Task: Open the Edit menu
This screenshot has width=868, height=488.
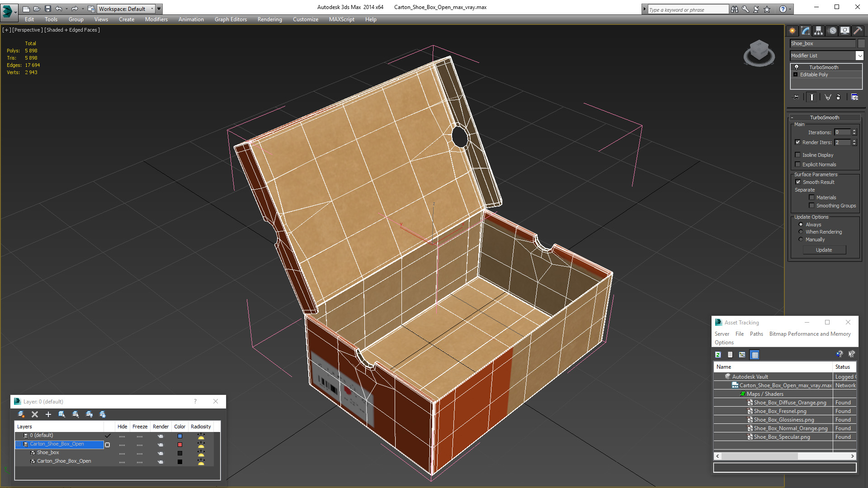Action: (29, 19)
